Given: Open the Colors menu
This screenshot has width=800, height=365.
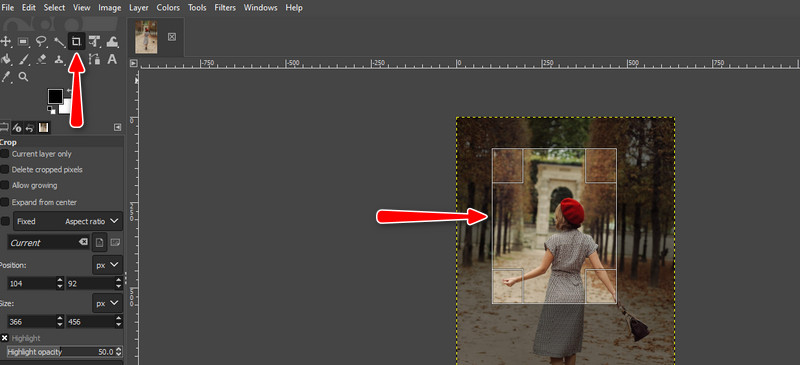Looking at the screenshot, I should pyautogui.click(x=168, y=8).
